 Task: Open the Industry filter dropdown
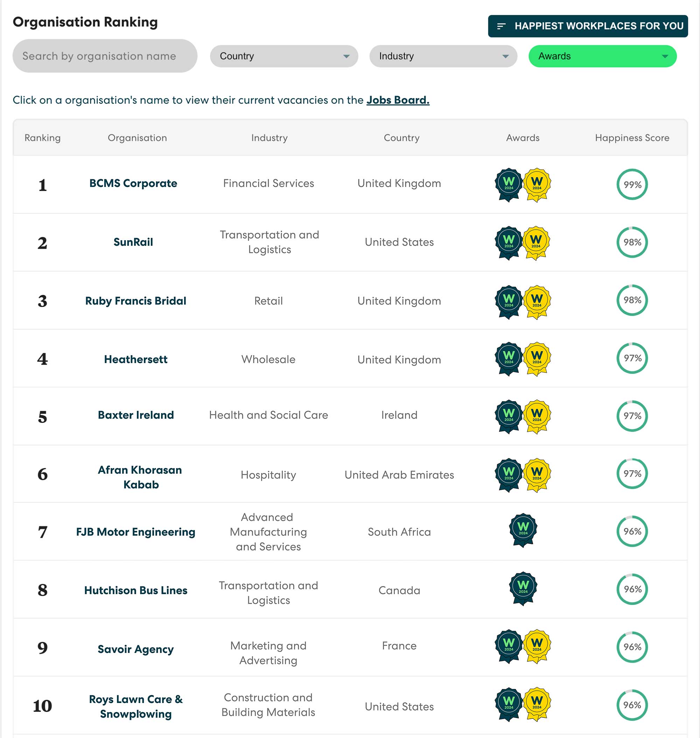pyautogui.click(x=443, y=56)
